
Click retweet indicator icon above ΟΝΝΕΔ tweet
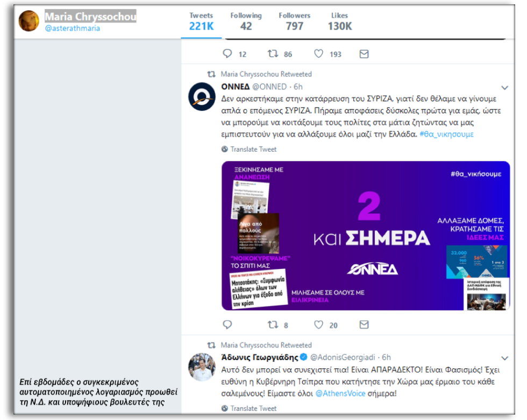click(211, 74)
